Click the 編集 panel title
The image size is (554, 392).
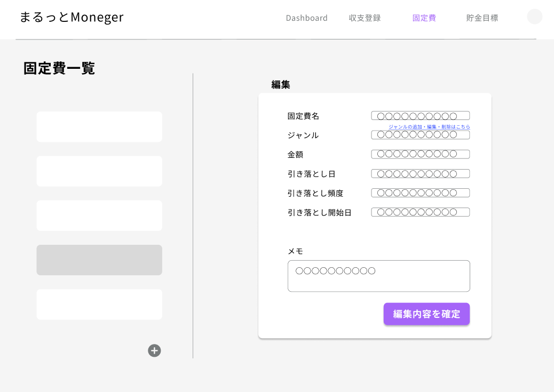point(281,84)
